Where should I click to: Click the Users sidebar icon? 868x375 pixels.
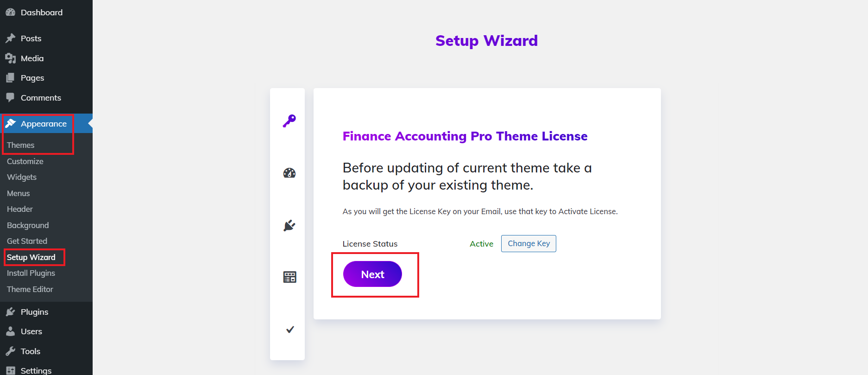(x=11, y=331)
